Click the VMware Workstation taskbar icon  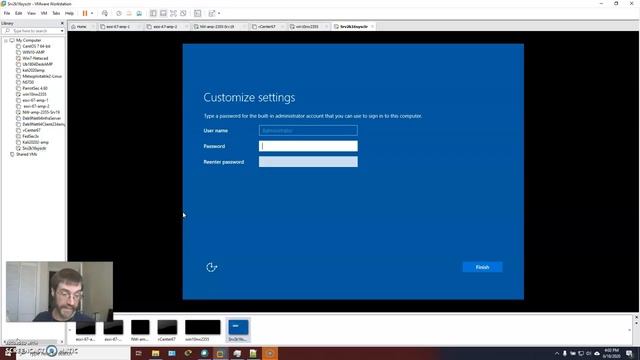click(220, 353)
